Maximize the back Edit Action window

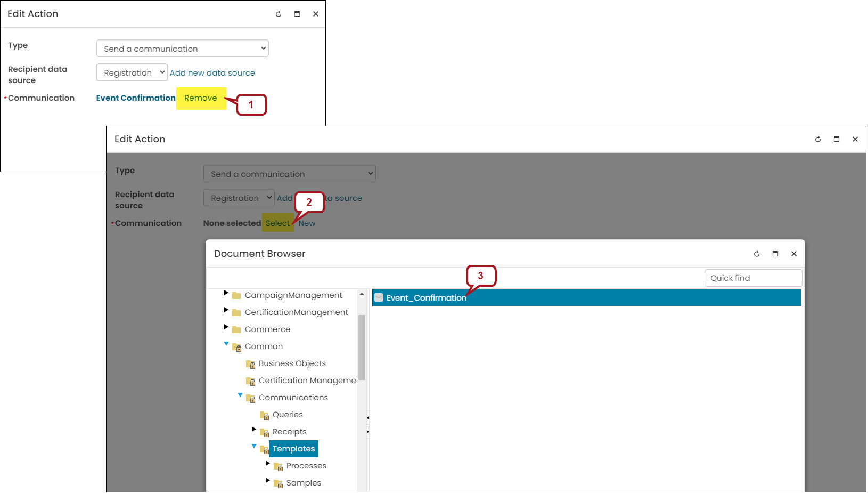[x=297, y=14]
